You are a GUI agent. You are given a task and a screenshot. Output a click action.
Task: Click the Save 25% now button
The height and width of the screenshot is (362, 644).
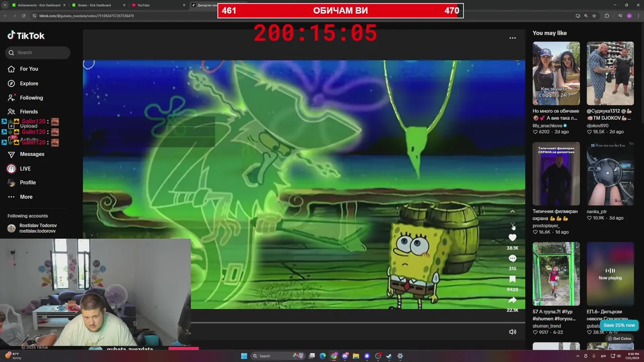(x=619, y=325)
